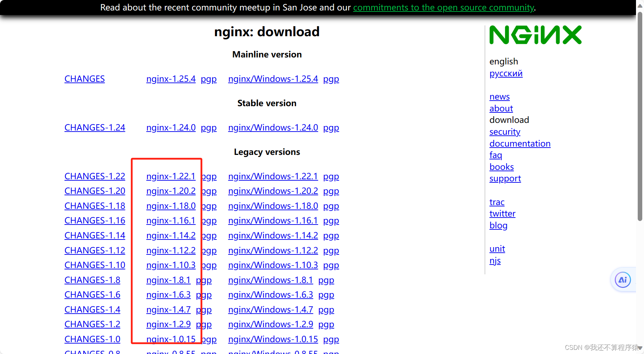Screen dimensions: 644x354
Task: Download nginx/Windows-1.18.0 build
Action: (x=273, y=206)
